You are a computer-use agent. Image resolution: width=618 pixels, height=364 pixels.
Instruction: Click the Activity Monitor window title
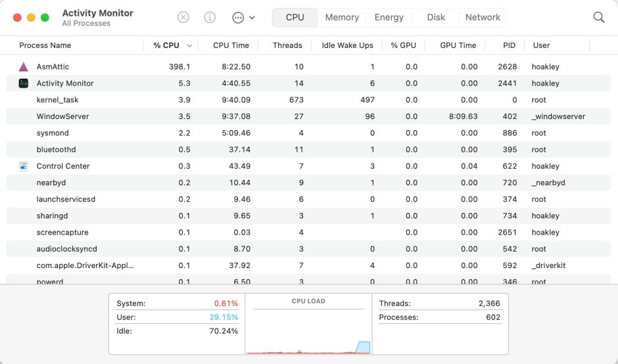point(98,12)
